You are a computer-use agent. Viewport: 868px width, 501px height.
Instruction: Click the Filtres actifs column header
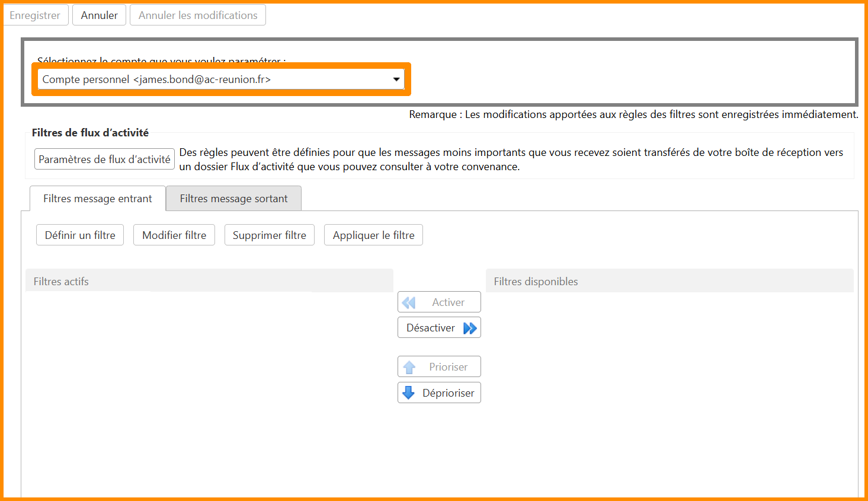point(209,282)
